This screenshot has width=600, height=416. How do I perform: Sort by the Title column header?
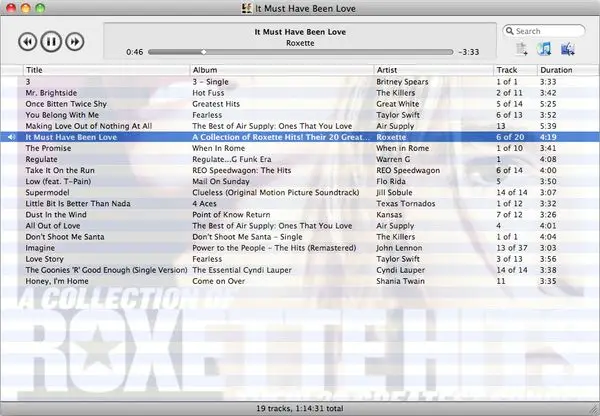(x=106, y=70)
